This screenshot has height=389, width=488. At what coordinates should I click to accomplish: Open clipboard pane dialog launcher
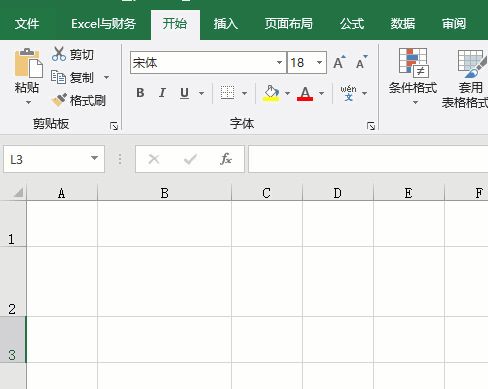[x=114, y=126]
